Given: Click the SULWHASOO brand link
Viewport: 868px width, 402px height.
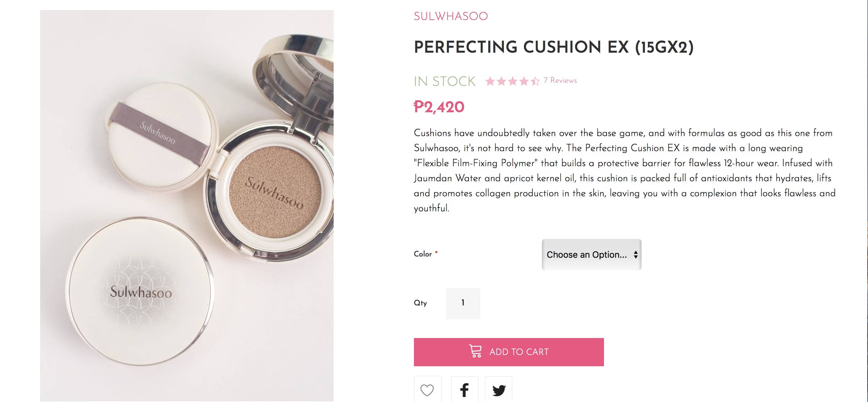Looking at the screenshot, I should [x=451, y=16].
